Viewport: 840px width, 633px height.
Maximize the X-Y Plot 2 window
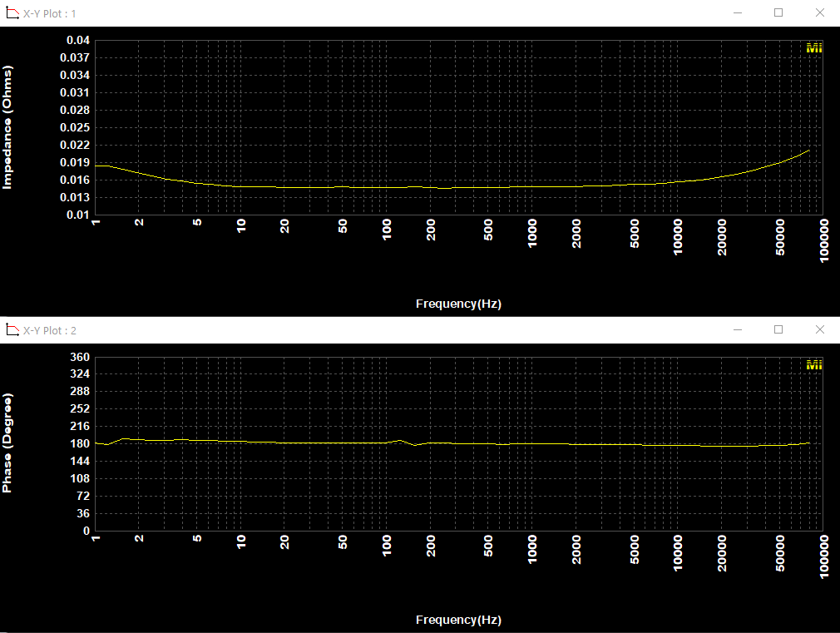tap(778, 330)
